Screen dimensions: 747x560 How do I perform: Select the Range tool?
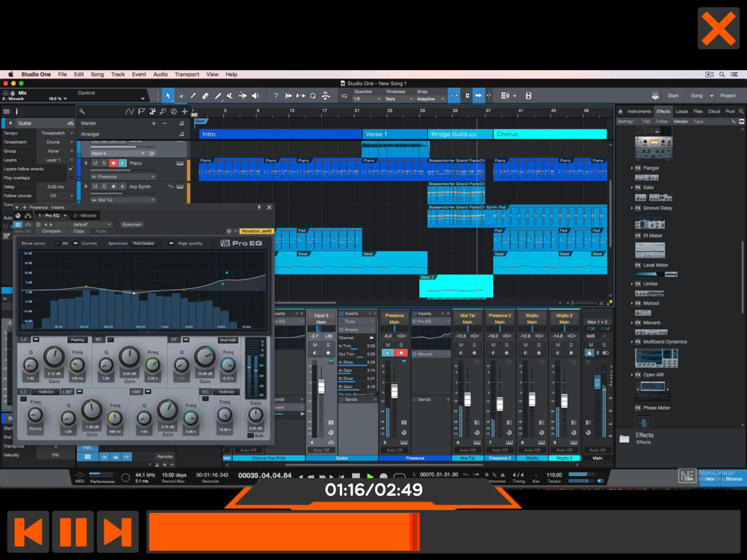(x=181, y=96)
